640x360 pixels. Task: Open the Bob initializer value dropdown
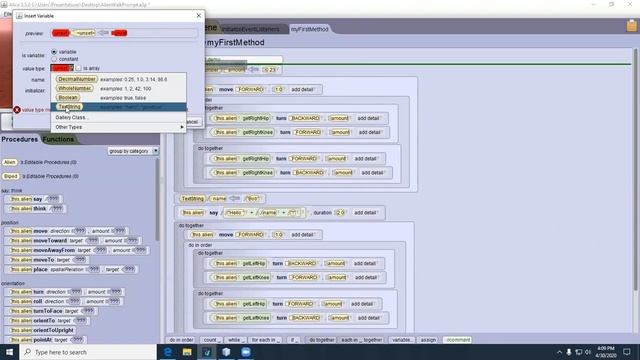point(252,199)
